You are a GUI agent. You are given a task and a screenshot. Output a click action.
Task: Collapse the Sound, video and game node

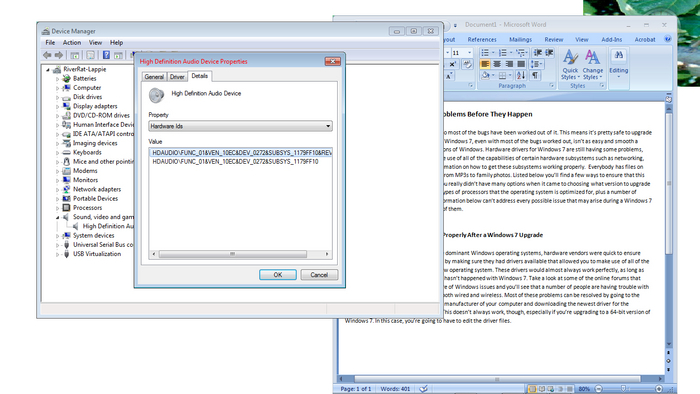[58, 217]
